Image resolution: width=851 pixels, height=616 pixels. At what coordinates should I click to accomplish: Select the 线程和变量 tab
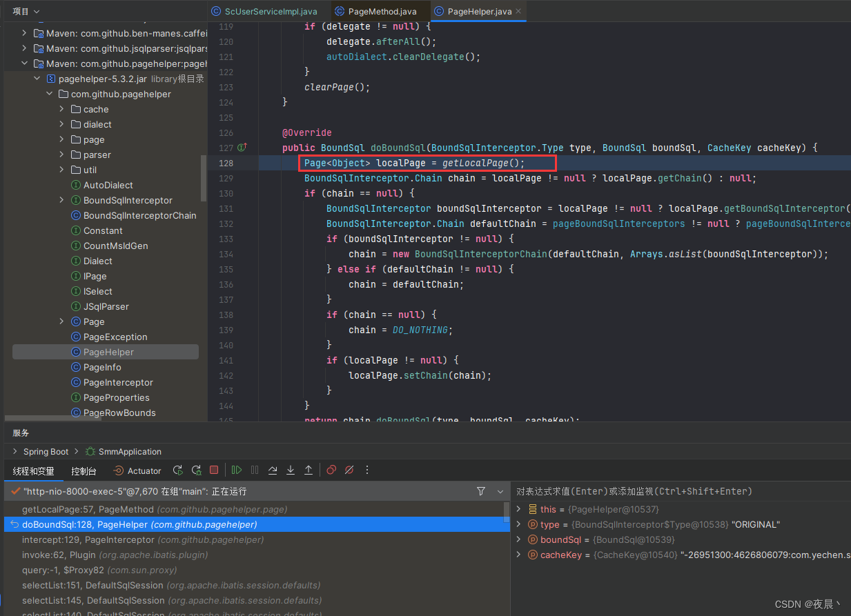click(33, 471)
